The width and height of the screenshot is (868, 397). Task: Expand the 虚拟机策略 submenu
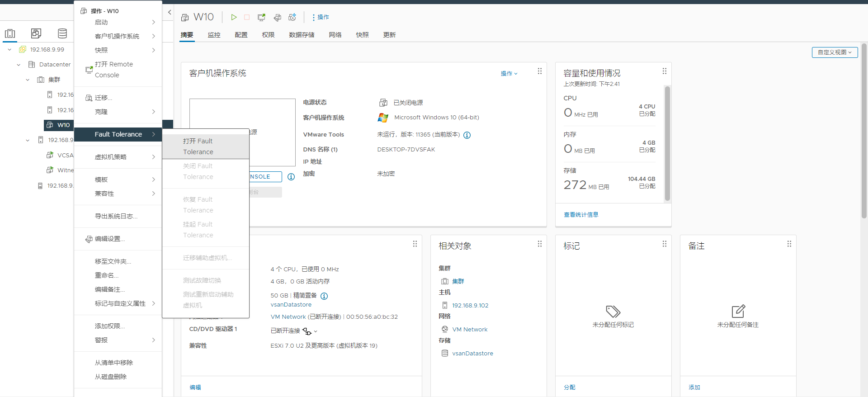pyautogui.click(x=118, y=157)
